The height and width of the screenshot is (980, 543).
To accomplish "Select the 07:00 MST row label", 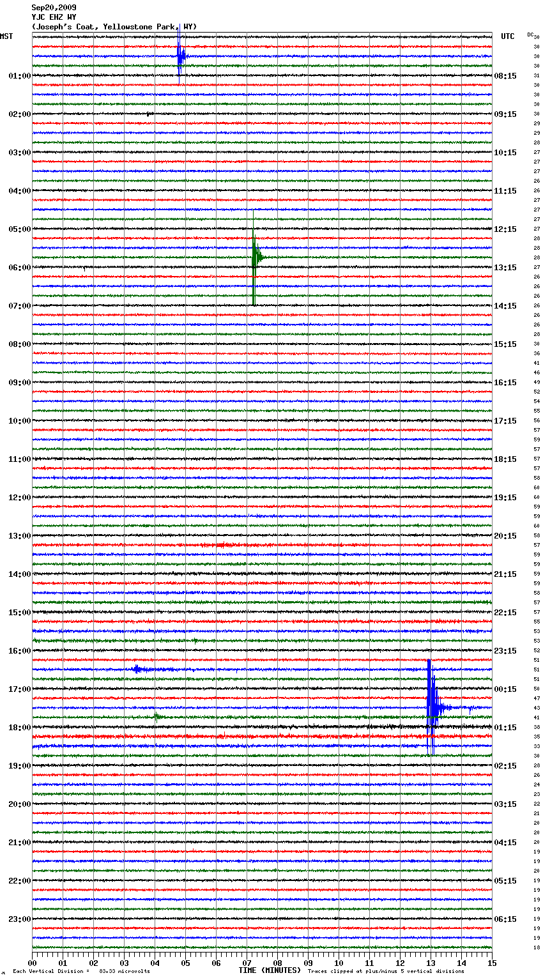I will pos(19,306).
